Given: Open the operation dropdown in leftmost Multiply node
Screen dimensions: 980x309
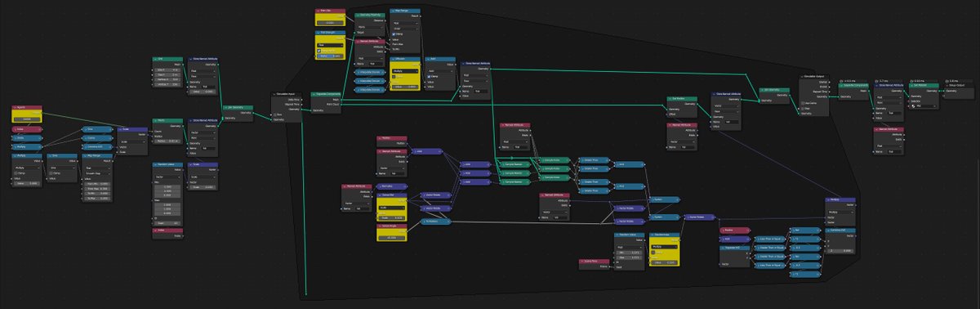Looking at the screenshot, I should pyautogui.click(x=27, y=168).
